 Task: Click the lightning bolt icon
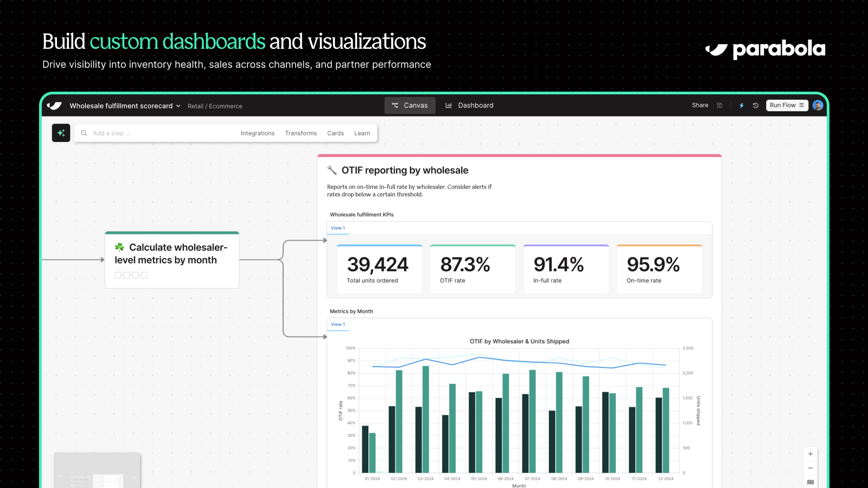[x=742, y=105]
